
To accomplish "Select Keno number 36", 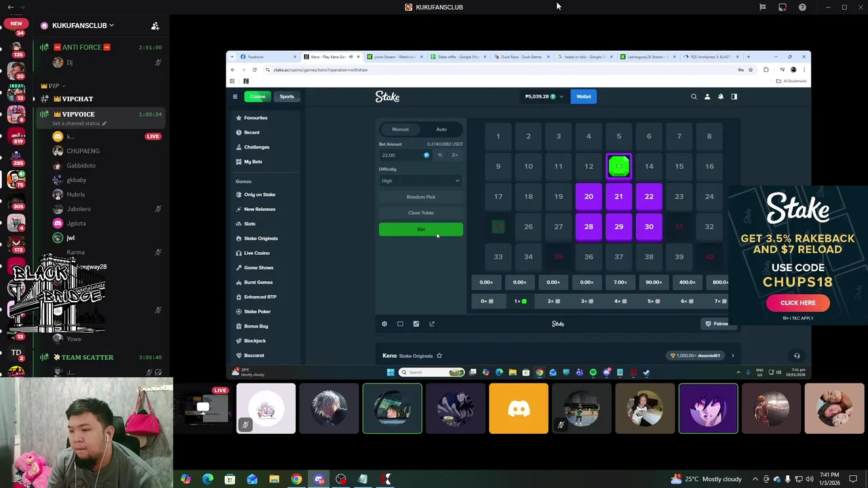I will click(589, 257).
